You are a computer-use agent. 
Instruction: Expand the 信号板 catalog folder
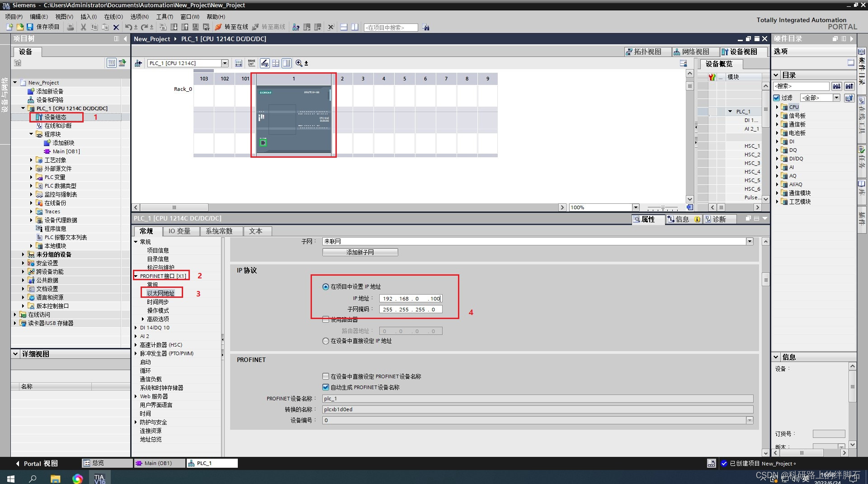(777, 116)
